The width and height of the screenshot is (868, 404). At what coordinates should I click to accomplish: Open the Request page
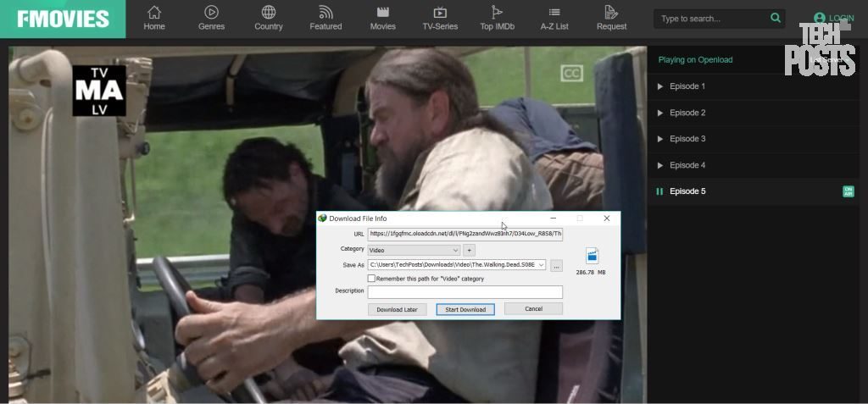point(611,19)
